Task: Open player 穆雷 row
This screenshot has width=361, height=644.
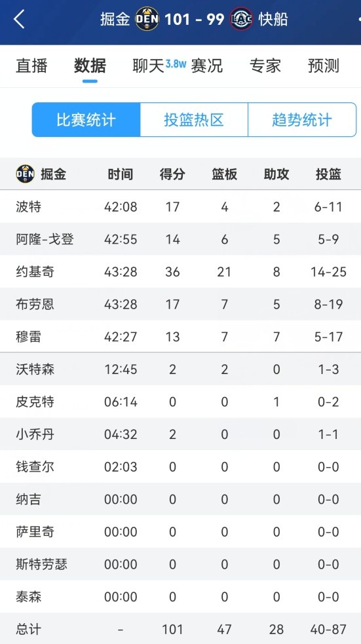Action: [x=180, y=337]
